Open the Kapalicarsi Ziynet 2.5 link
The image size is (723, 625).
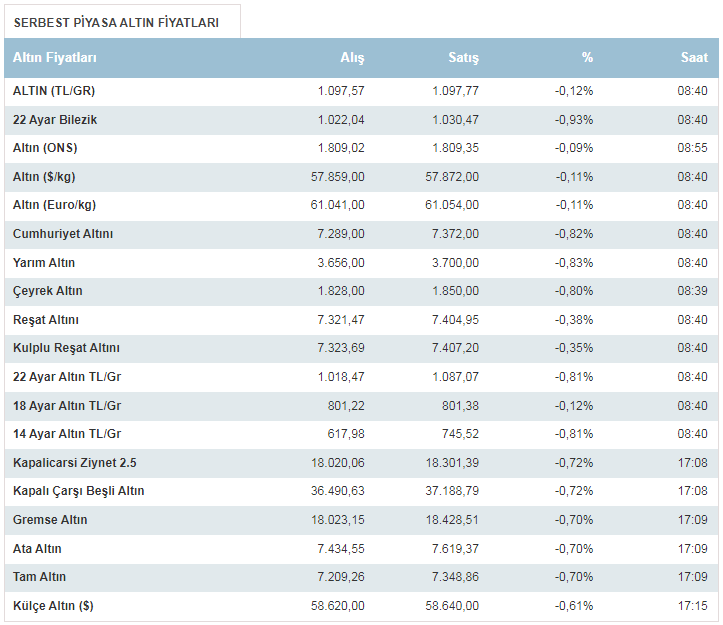(74, 463)
